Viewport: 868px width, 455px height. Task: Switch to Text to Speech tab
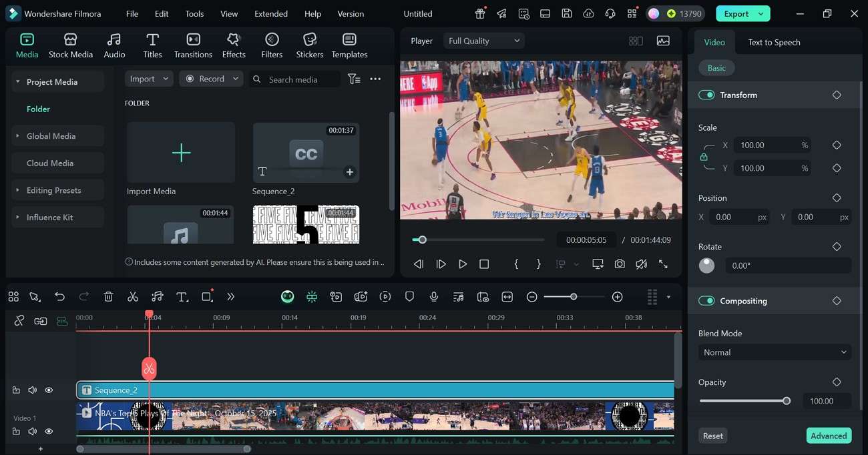(x=774, y=42)
